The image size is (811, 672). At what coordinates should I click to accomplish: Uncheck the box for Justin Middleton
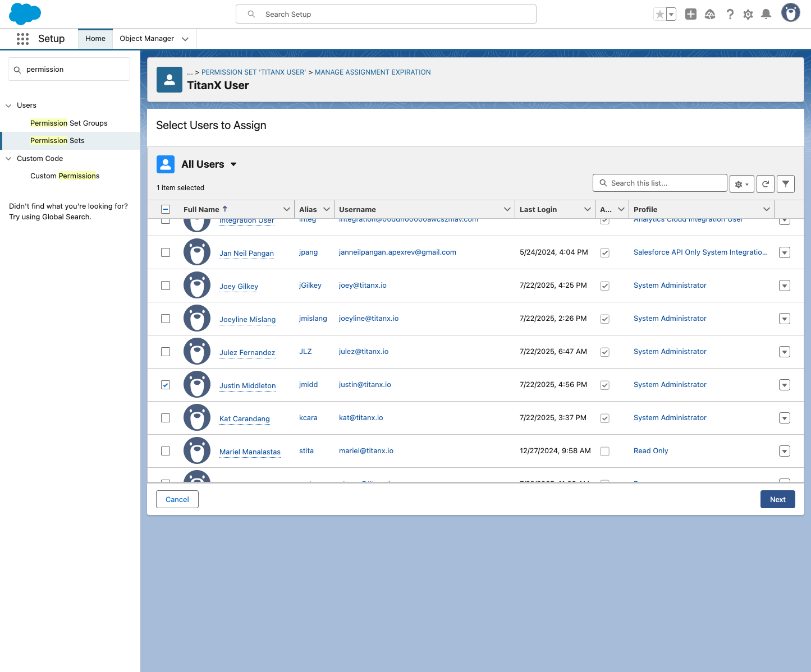[x=166, y=385]
